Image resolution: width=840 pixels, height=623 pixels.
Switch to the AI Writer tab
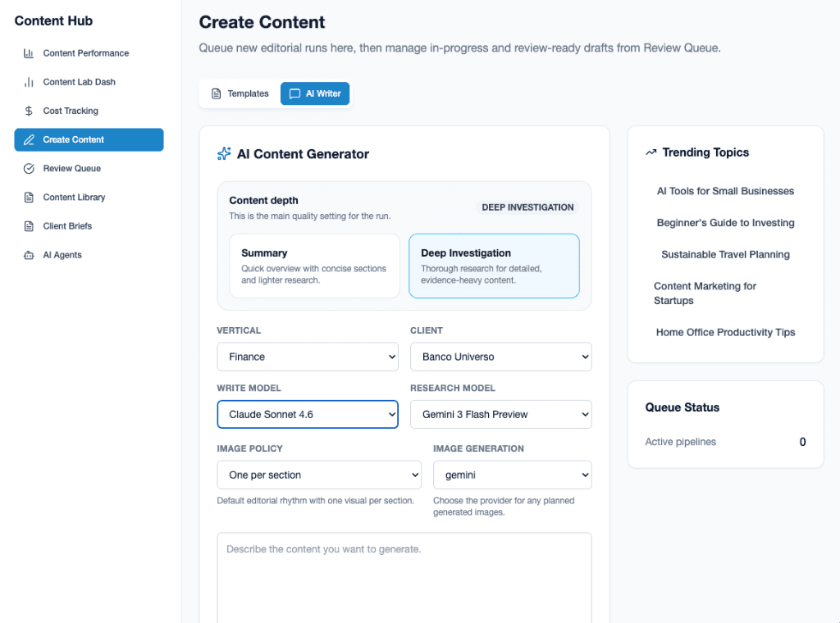click(x=315, y=93)
